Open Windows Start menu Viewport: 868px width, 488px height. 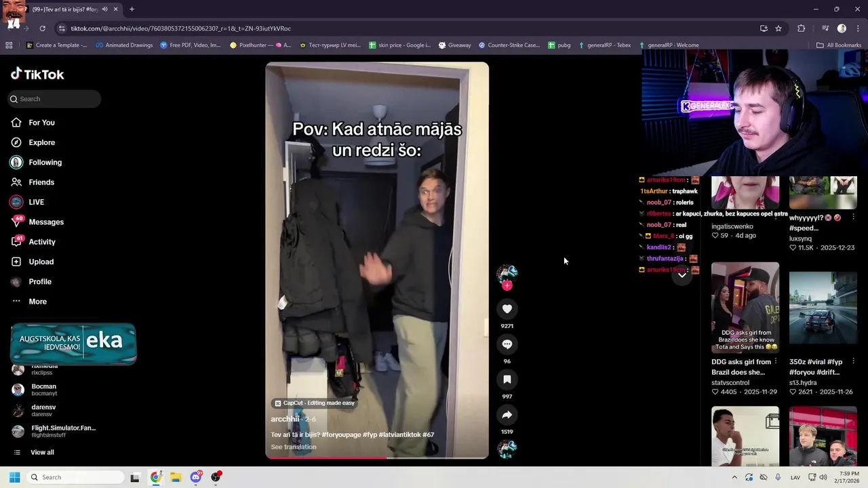[x=14, y=477]
